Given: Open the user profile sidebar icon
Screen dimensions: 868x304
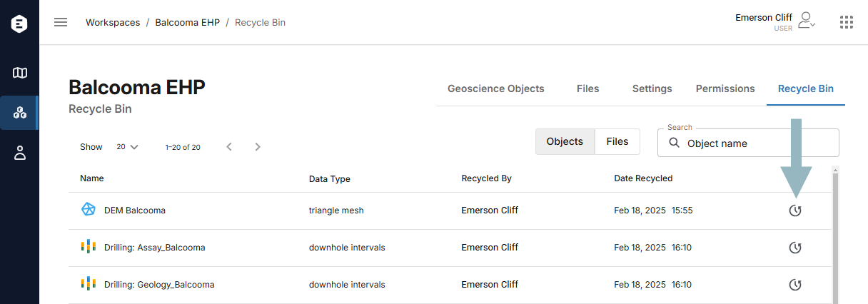Looking at the screenshot, I should [20, 153].
